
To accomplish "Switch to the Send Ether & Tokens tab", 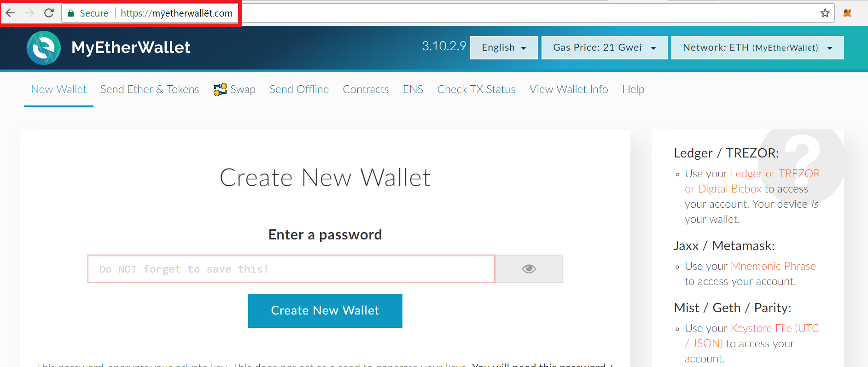I will point(150,89).
